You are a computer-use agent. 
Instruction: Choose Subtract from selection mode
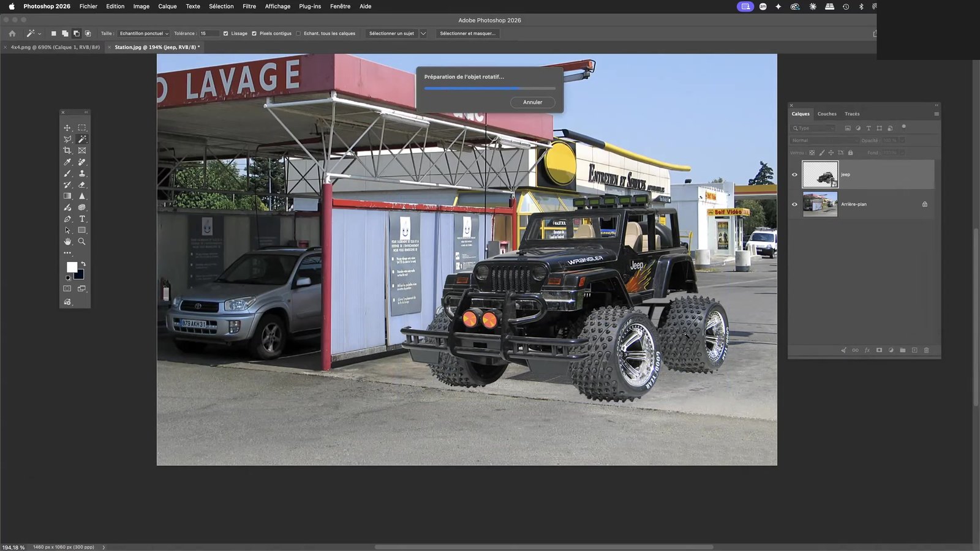[77, 34]
